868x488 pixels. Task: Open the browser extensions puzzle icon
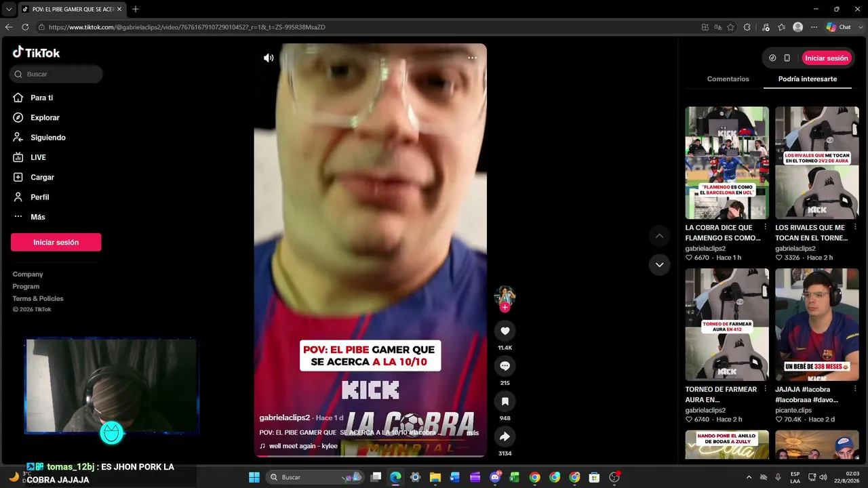(747, 27)
